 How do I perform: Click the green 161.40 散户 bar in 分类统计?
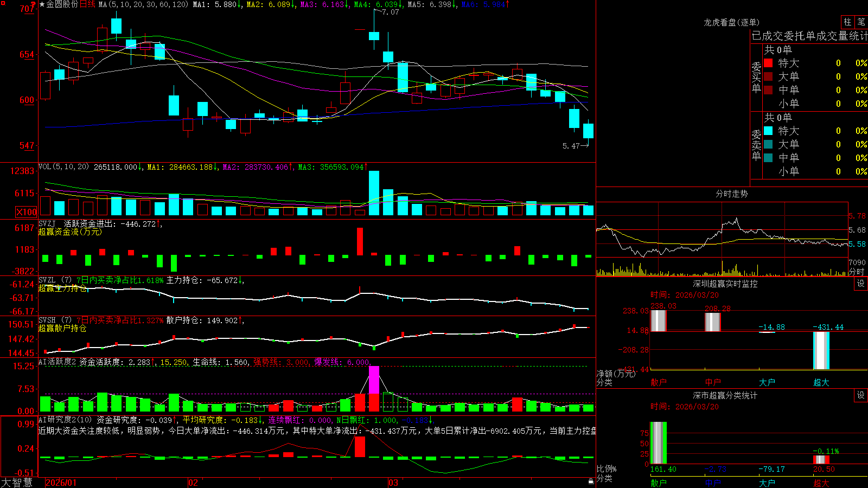(x=659, y=443)
